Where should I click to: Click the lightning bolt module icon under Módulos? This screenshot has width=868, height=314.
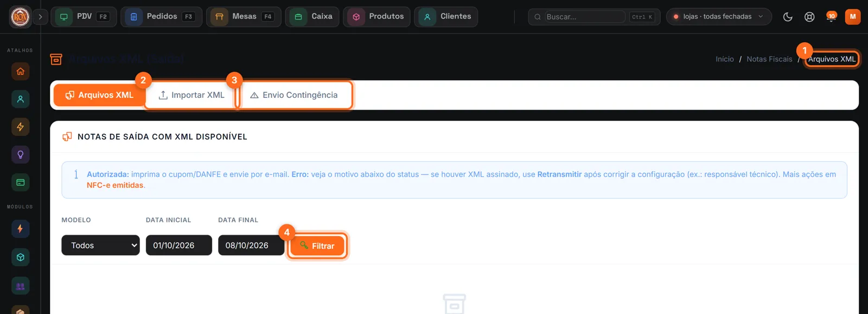(21, 229)
